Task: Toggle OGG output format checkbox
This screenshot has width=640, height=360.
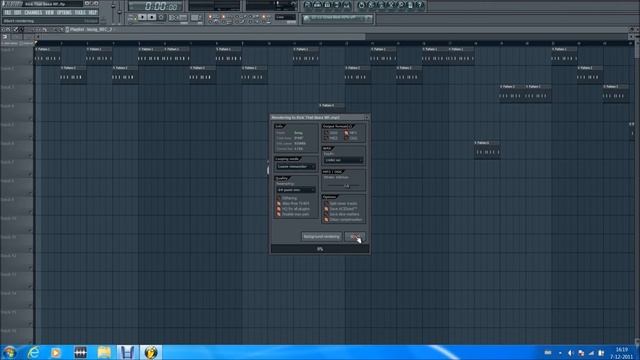Action: pos(346,138)
